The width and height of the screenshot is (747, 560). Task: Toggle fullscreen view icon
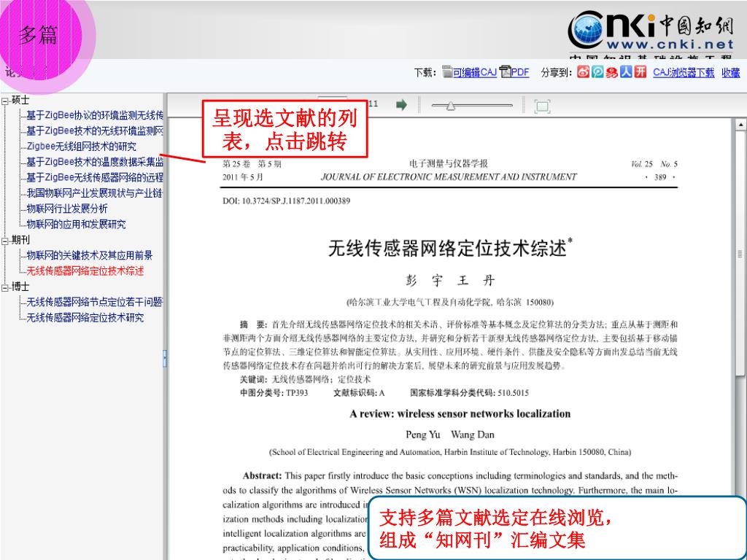point(542,106)
